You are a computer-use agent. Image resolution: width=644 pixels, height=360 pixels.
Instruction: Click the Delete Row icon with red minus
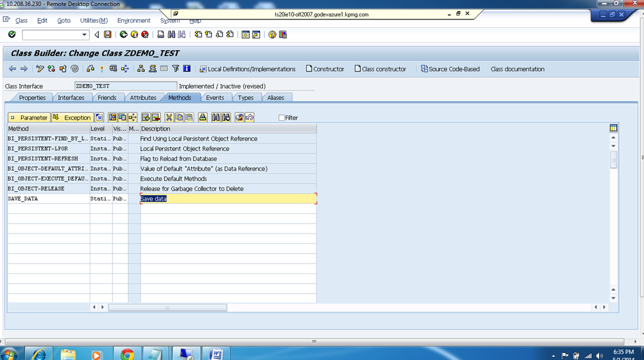coord(155,117)
